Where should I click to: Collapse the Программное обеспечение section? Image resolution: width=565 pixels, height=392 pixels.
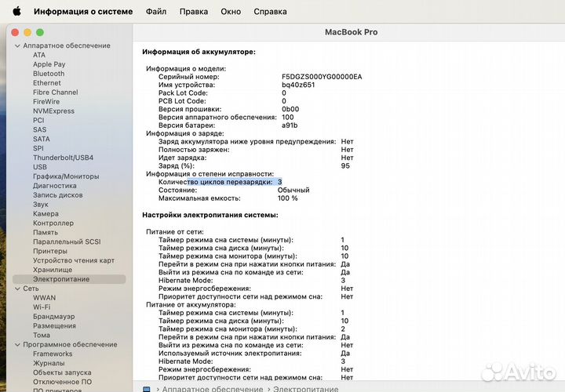pos(17,345)
